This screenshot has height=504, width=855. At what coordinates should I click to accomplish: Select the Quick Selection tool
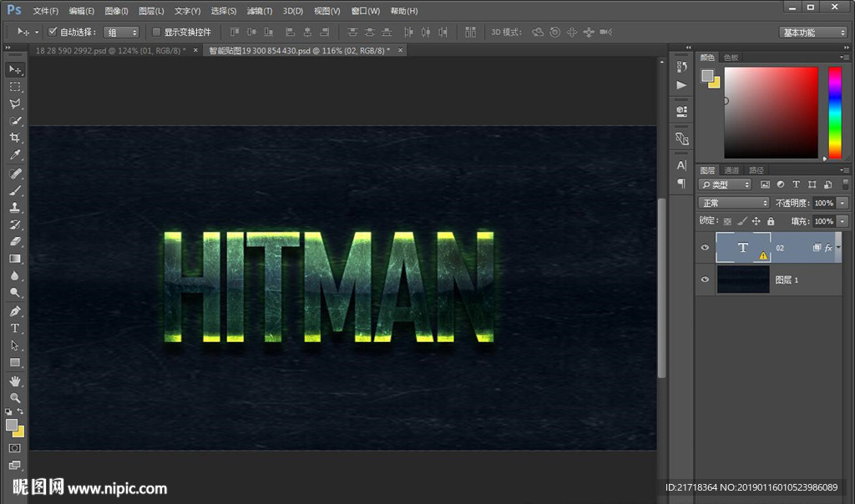coord(15,120)
